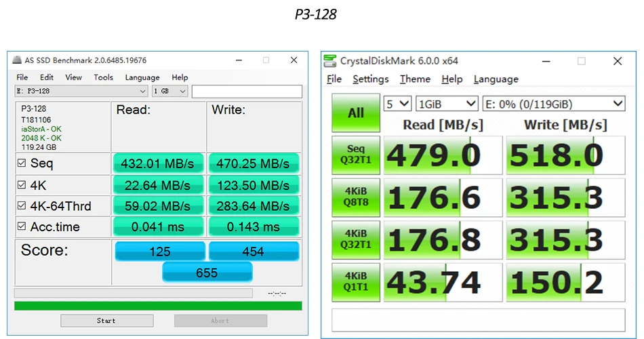Click the Q1T1 read result 43.74
The height and width of the screenshot is (339, 644).
point(443,282)
